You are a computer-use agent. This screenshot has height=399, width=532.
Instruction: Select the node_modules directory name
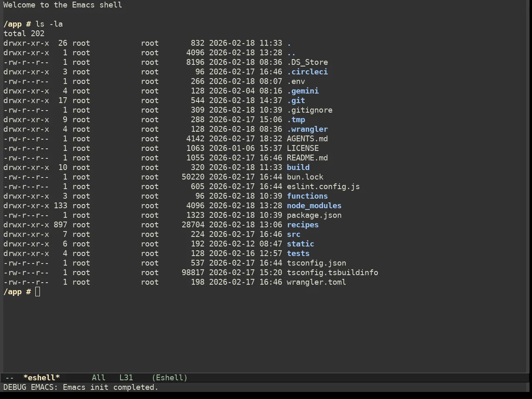tap(314, 206)
